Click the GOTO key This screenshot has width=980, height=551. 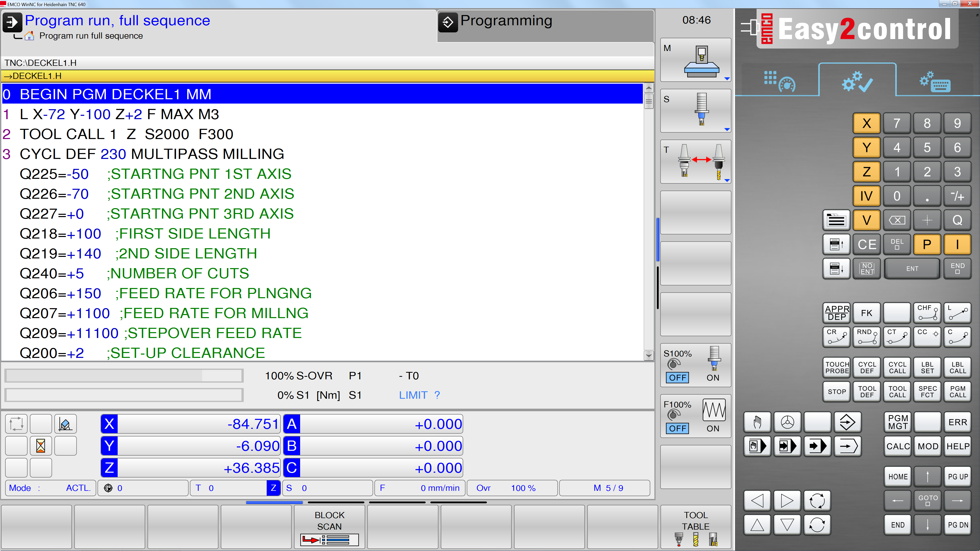point(927,501)
